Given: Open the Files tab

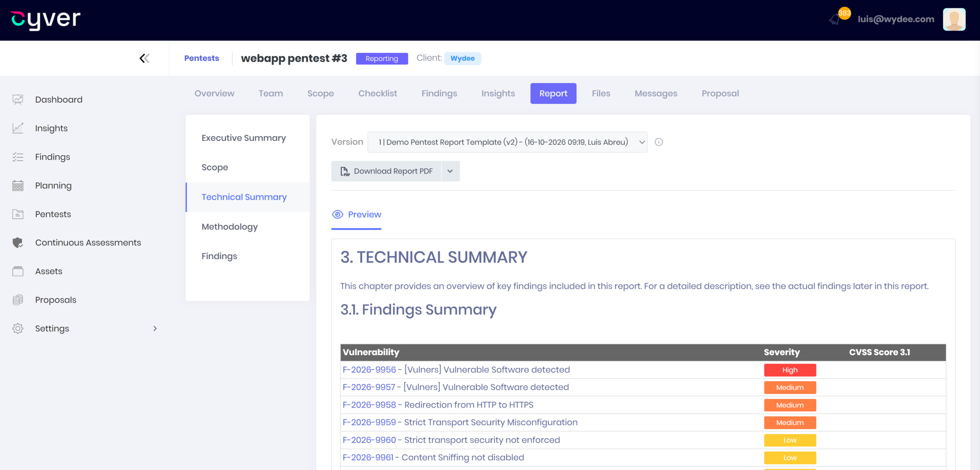Looking at the screenshot, I should [601, 93].
